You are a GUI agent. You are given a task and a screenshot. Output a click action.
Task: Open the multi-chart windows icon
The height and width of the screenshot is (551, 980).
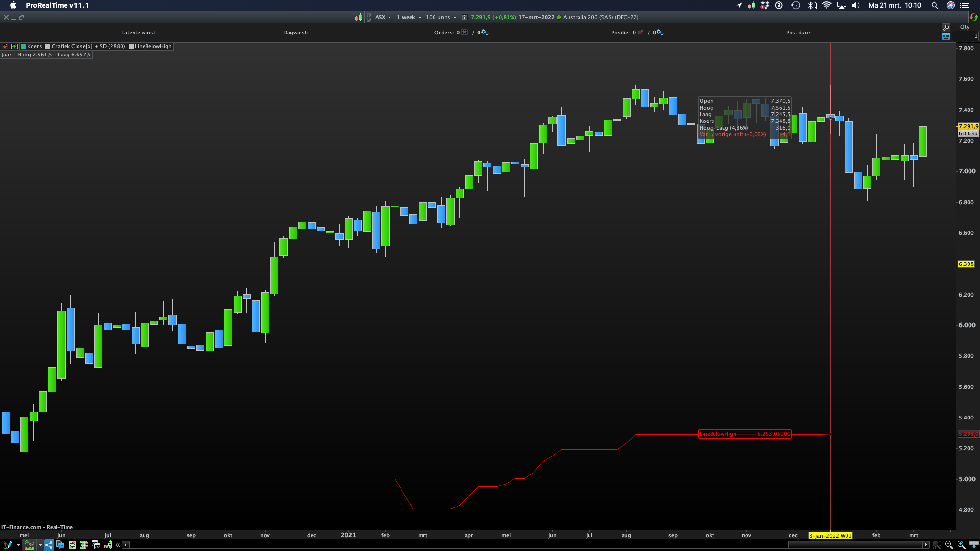click(96, 545)
